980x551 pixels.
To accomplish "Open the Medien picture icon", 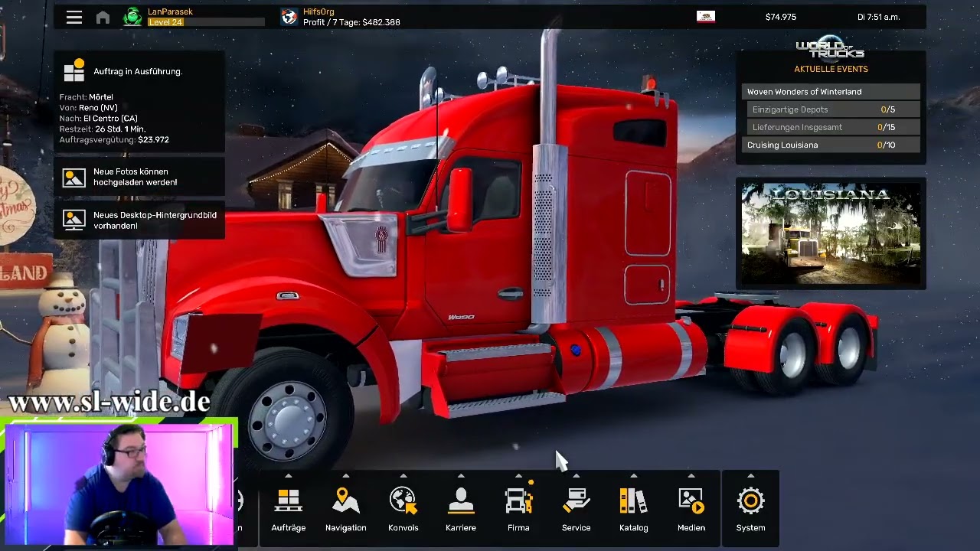I will pyautogui.click(x=691, y=501).
